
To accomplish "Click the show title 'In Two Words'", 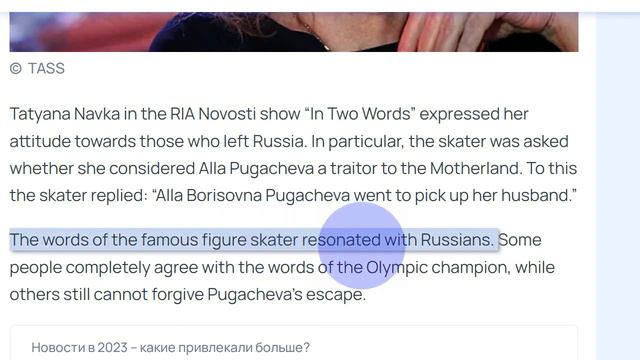I will point(360,114).
